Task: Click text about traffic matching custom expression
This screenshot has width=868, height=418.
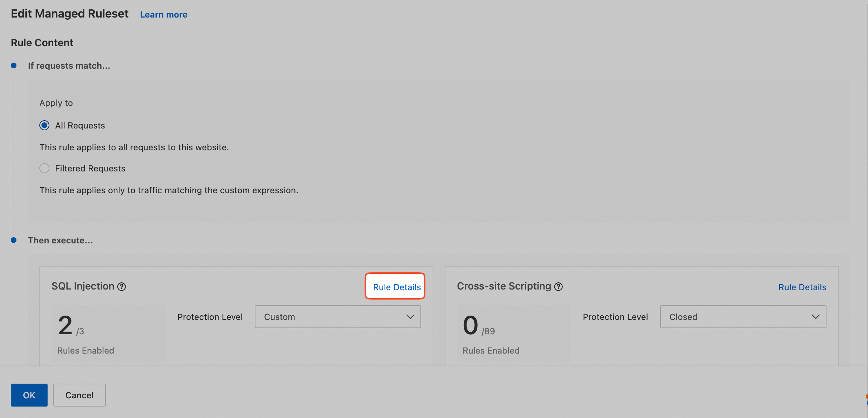Action: 169,190
